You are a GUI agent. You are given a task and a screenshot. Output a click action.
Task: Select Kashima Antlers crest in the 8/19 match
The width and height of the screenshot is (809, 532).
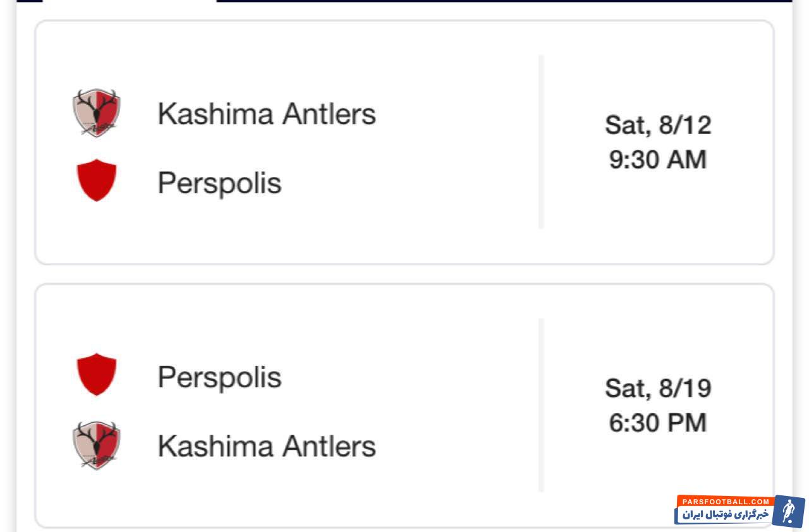coord(96,445)
